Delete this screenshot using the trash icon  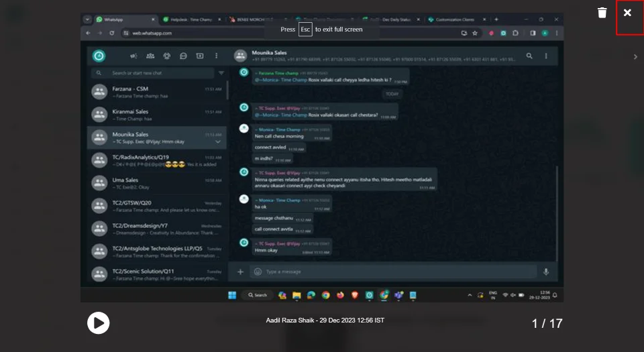pos(602,13)
